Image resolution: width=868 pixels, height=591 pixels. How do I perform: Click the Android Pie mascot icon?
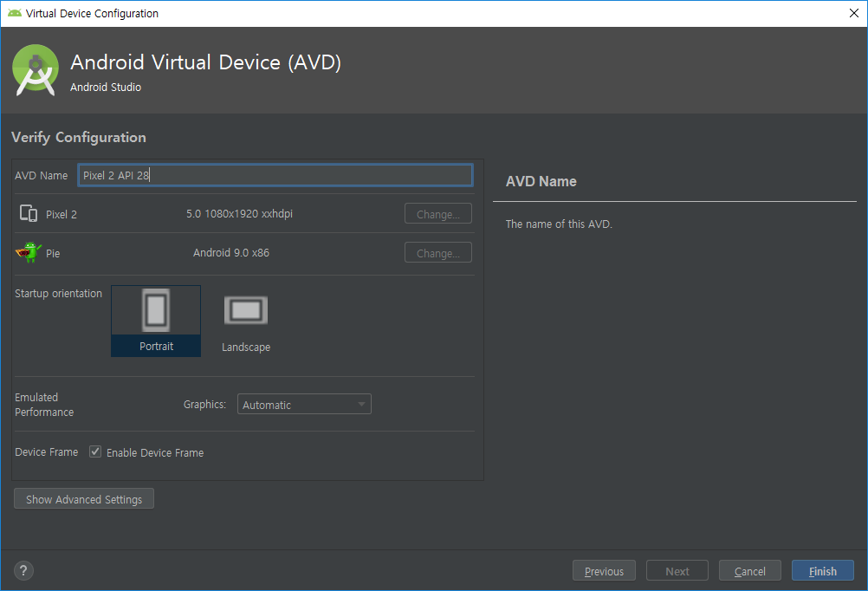pos(29,252)
